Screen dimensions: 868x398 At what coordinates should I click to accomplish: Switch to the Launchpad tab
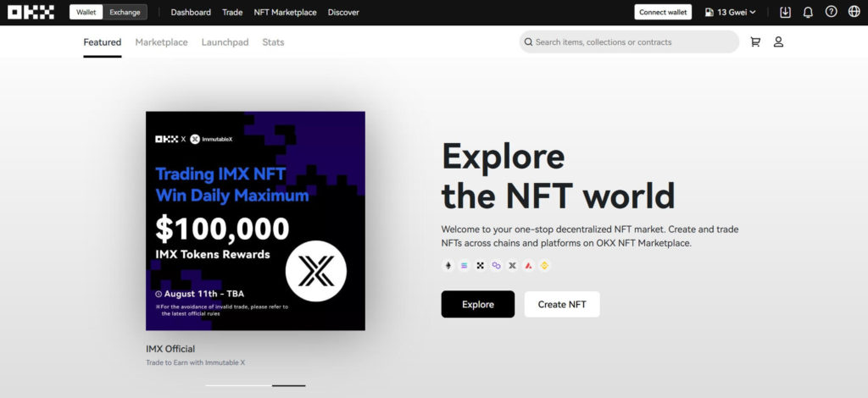(x=225, y=42)
